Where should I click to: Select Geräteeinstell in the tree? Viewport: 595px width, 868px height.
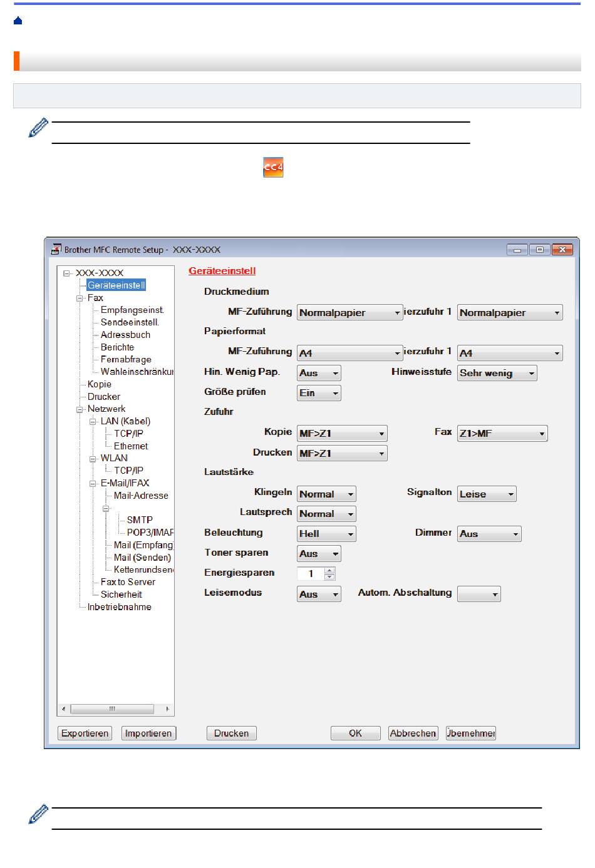[x=116, y=285]
